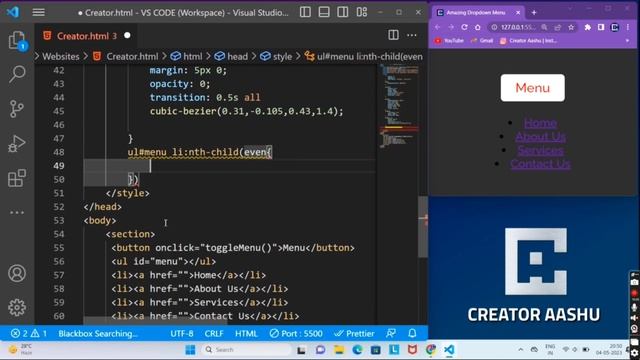This screenshot has width=640, height=360.
Task: Click line number 48 in the gutter
Action: [x=58, y=152]
